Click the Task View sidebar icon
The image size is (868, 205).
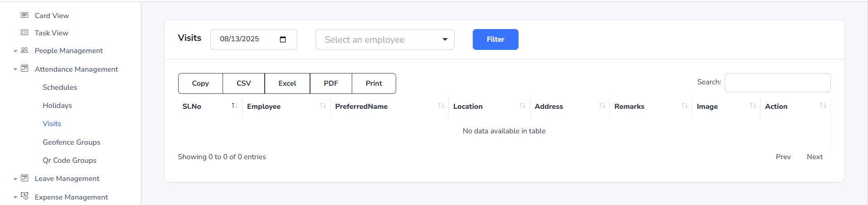(24, 33)
